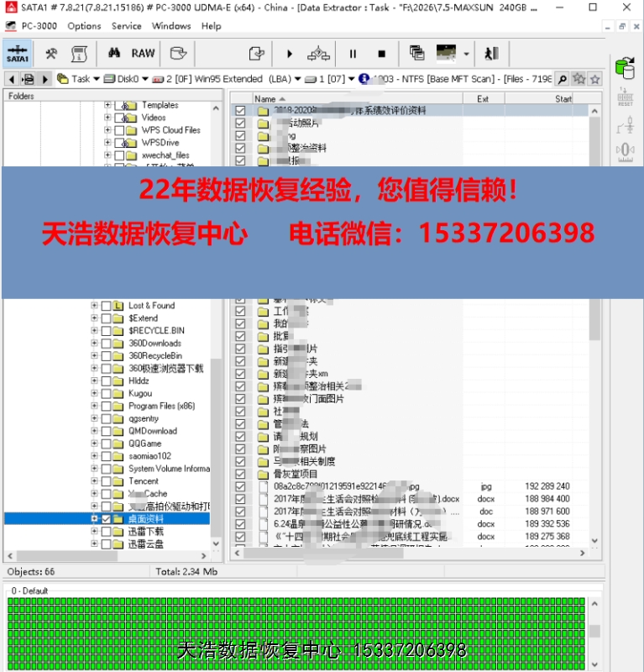The image size is (644, 672).
Task: Expand the Videos folder node
Action: [107, 118]
